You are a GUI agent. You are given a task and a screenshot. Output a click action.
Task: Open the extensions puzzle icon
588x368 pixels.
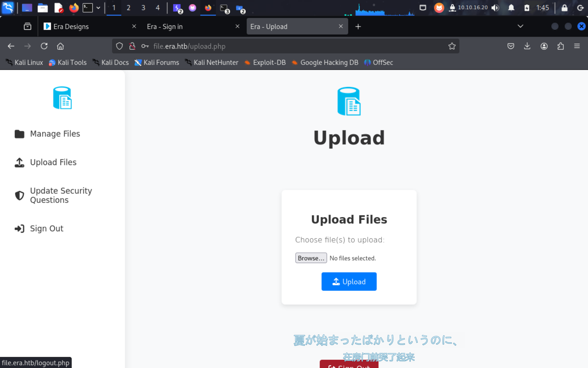point(560,46)
